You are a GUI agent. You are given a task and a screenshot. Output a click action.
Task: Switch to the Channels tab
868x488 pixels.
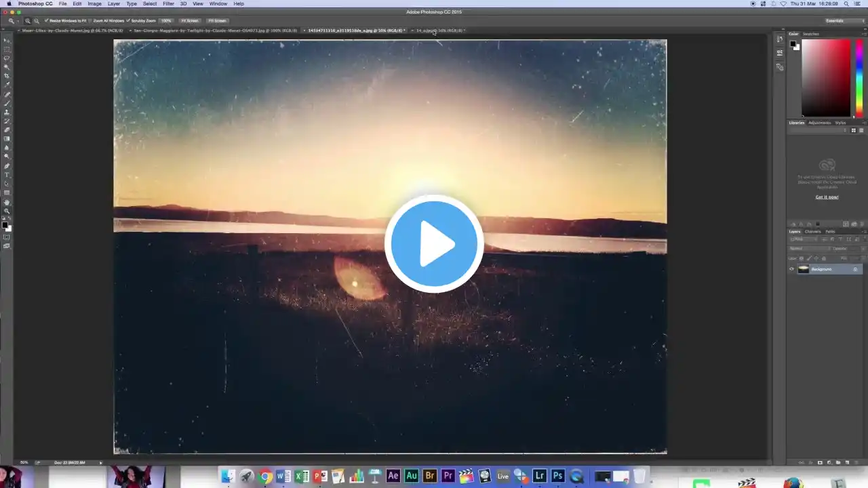(813, 232)
